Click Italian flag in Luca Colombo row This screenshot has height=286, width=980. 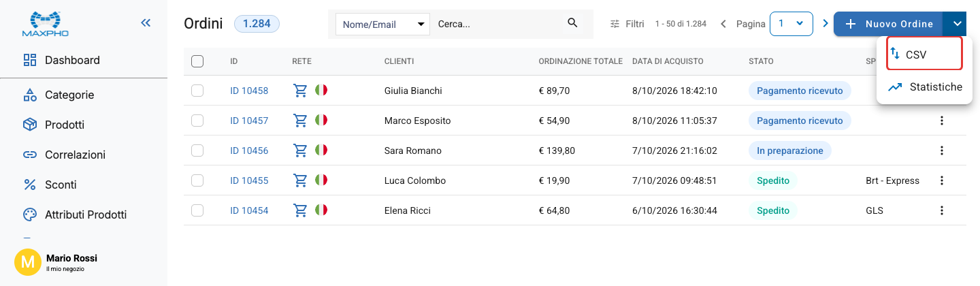(x=321, y=180)
